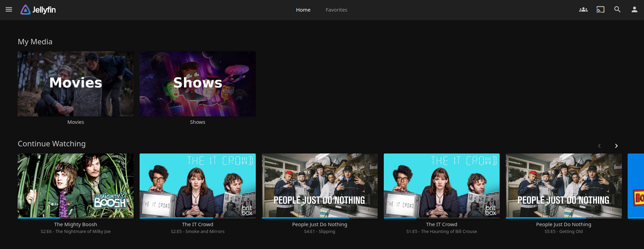
Task: Click the Movies text label
Action: (76, 122)
